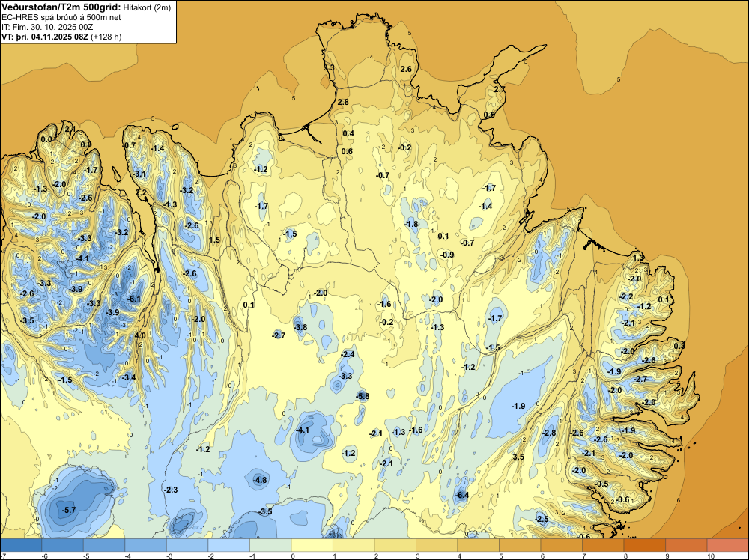Screen dimensions: 749x560
Task: Choose the pale yellow legend swatch between 0 and 1
Action: pos(312,545)
